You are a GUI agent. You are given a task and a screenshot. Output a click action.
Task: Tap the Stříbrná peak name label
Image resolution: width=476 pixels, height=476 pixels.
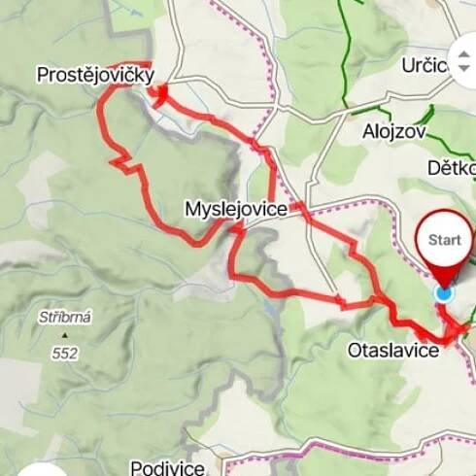point(65,318)
